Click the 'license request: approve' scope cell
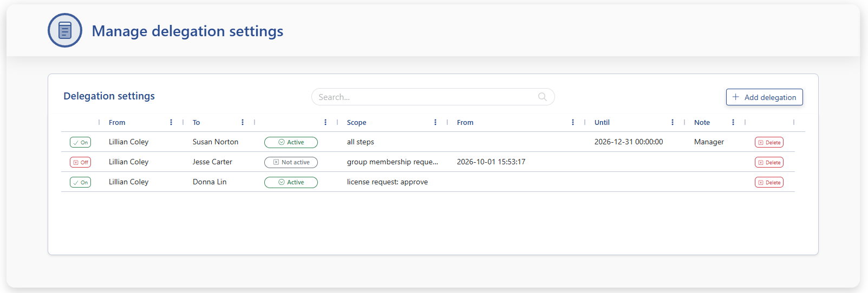 [387, 182]
